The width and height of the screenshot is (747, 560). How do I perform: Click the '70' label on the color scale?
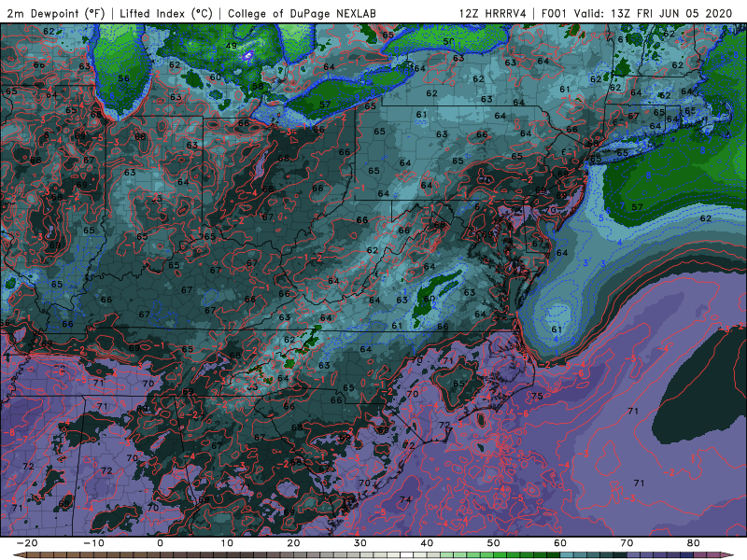tap(627, 543)
